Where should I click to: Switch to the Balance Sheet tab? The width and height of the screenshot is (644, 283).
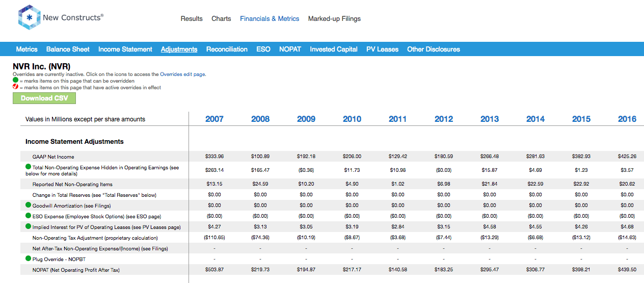(x=68, y=49)
